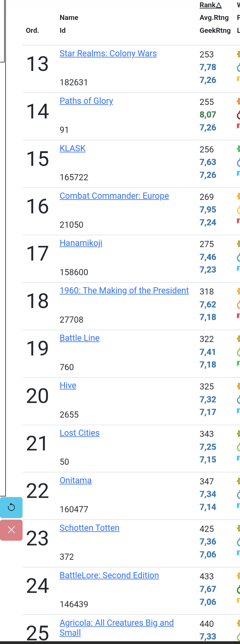This screenshot has width=240, height=644.
Task: Sort the list by Rank header
Action: tap(210, 5)
